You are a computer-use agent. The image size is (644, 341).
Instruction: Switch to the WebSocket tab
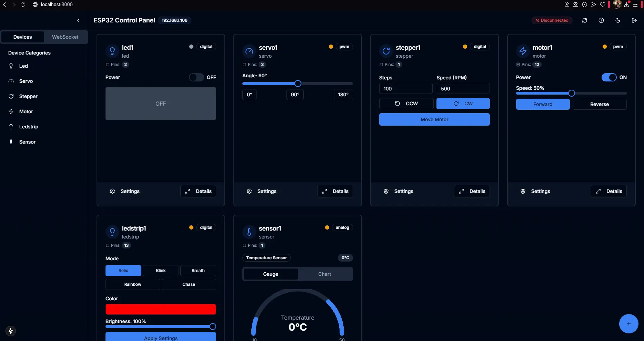(65, 37)
